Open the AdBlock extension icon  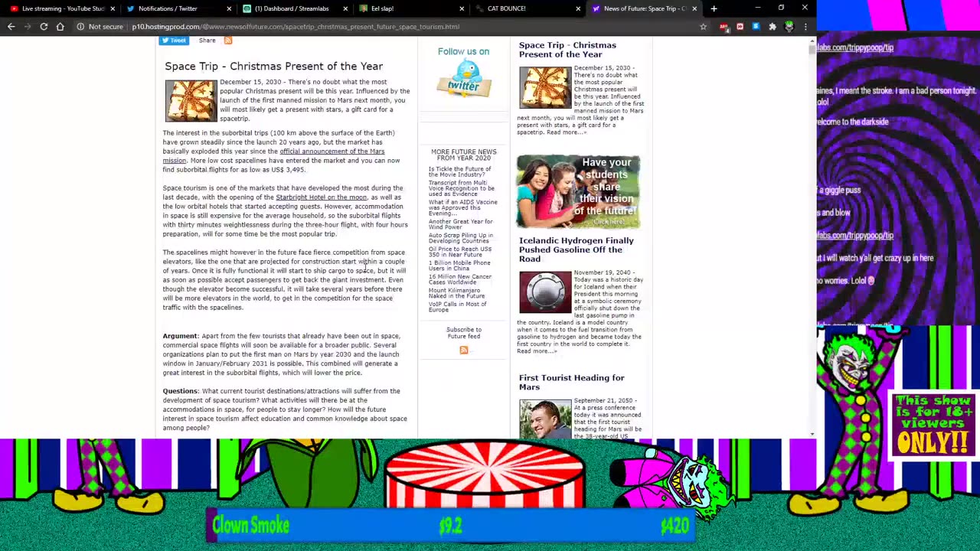click(724, 27)
